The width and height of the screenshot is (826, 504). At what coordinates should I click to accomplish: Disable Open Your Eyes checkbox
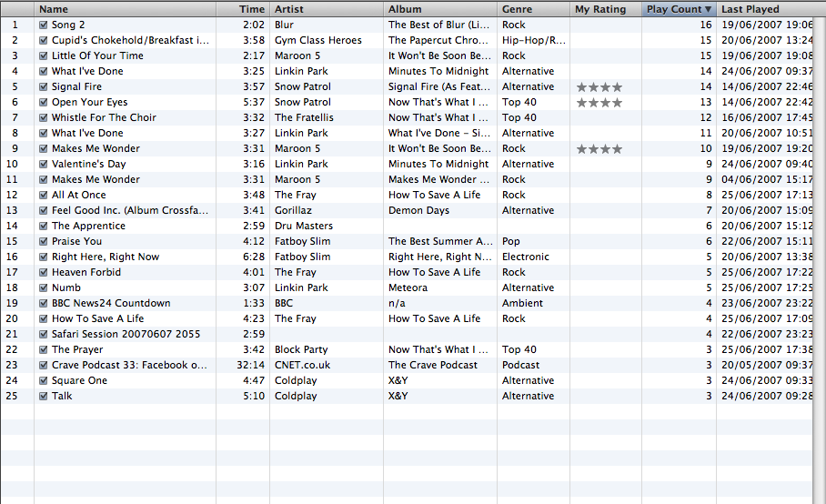(x=43, y=102)
